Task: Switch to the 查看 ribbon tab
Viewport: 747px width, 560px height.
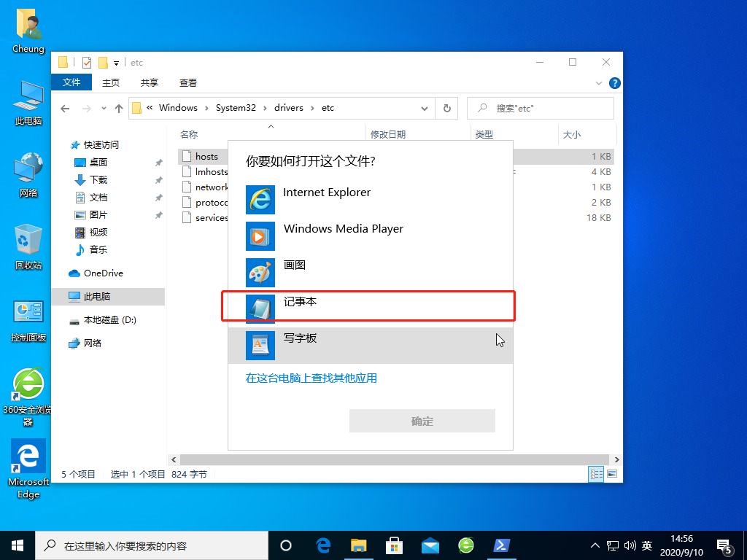Action: (x=187, y=82)
